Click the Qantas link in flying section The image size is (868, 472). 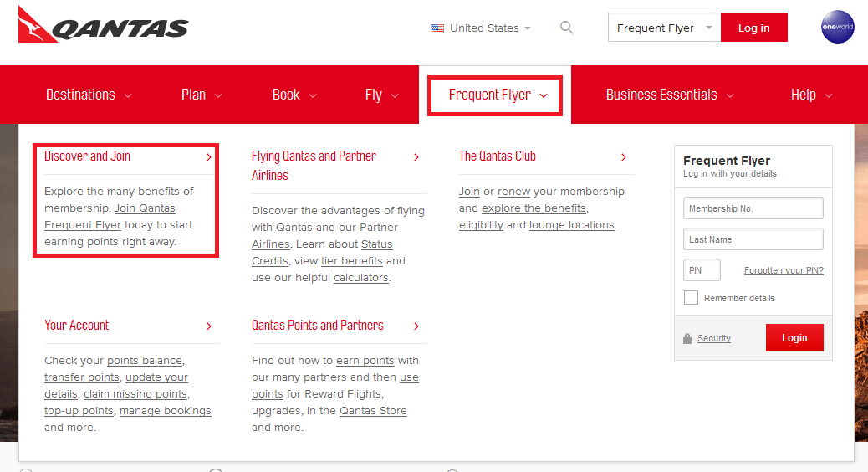294,228
